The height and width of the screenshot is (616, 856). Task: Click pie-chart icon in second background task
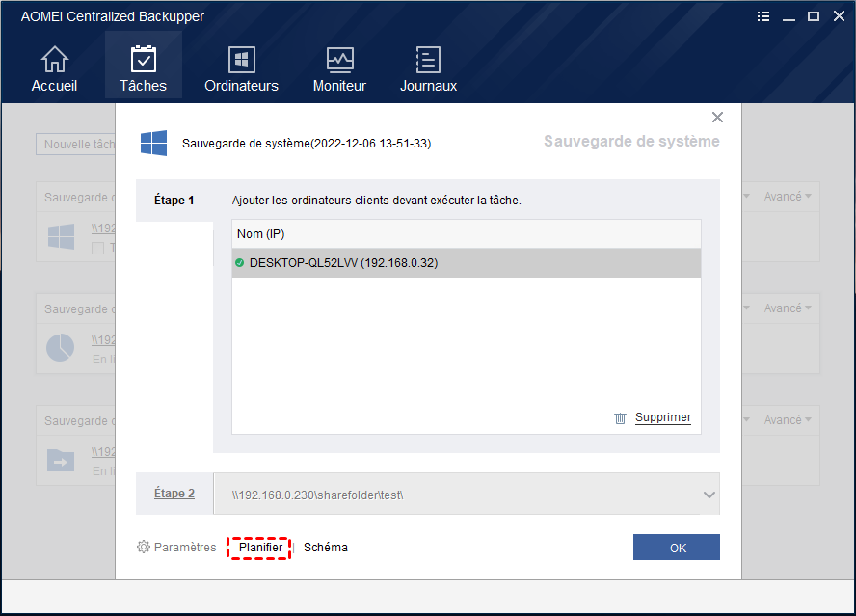point(60,347)
